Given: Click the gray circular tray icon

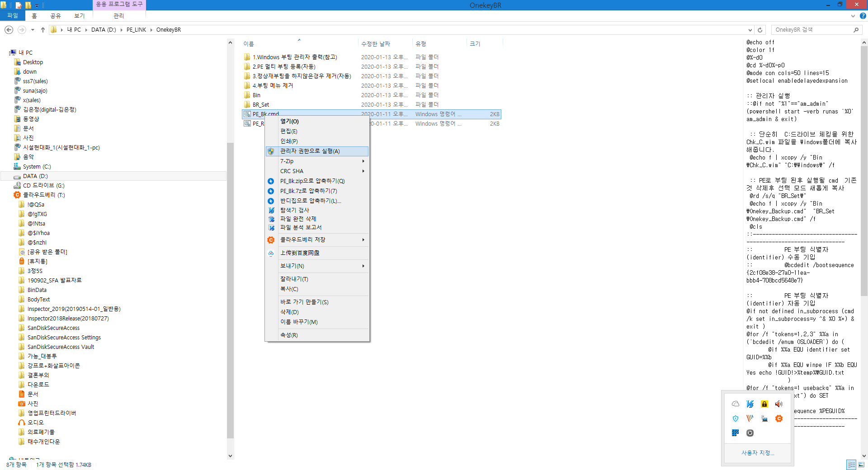Looking at the screenshot, I should pos(750,433).
